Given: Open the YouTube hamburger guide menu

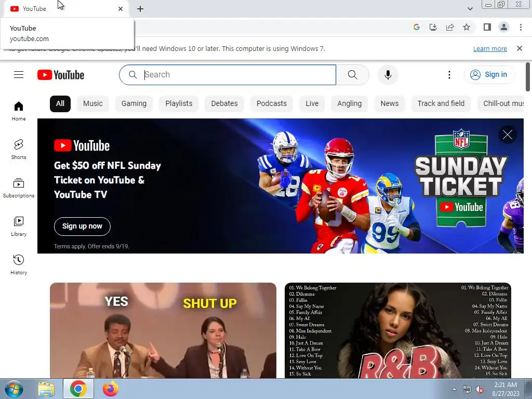Looking at the screenshot, I should (x=19, y=75).
